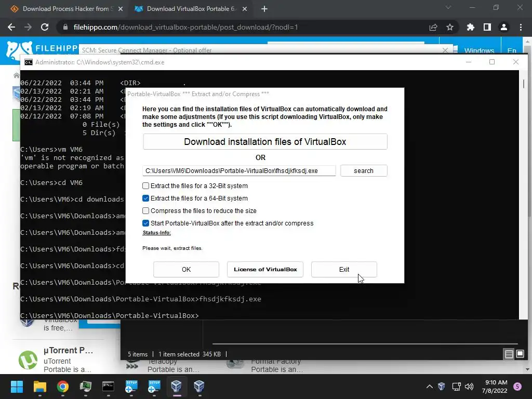Screen dimensions: 532x399
Task: Close the Download Process Hacker tab
Action: (121, 9)
